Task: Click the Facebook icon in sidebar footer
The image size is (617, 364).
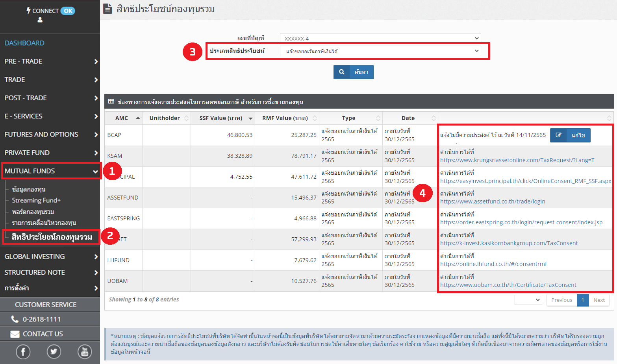Action: 23,351
